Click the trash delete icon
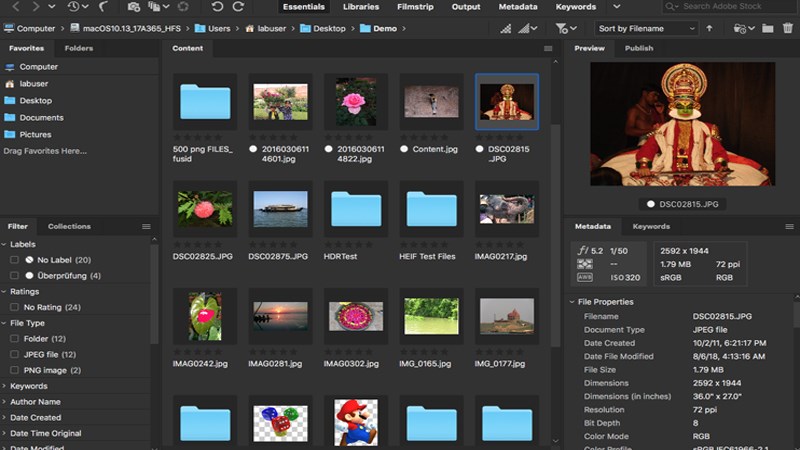The image size is (800, 450). click(788, 28)
